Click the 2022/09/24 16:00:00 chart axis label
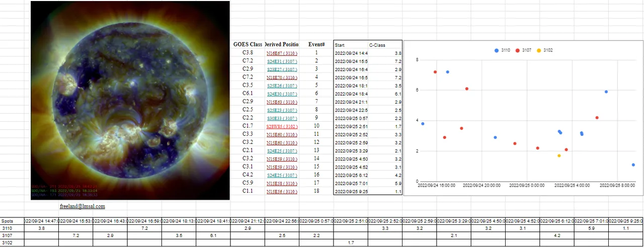Screen dimensions: 644x248 (x=437, y=185)
